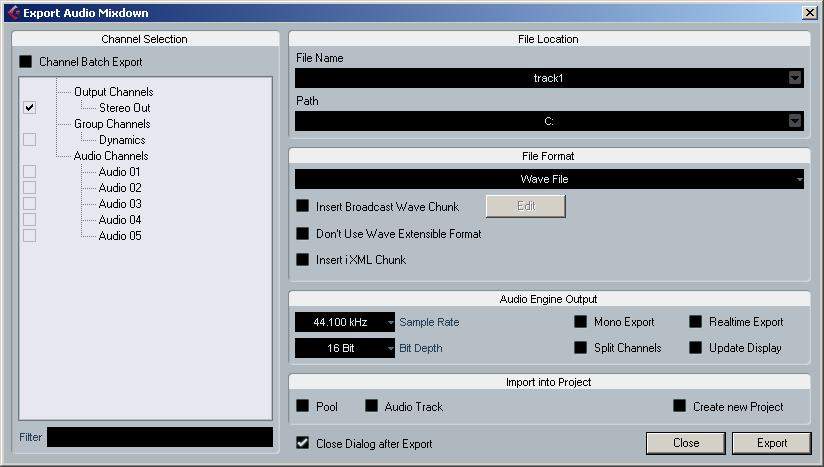
Task: Uncheck Close Dialog after Export
Action: point(303,443)
